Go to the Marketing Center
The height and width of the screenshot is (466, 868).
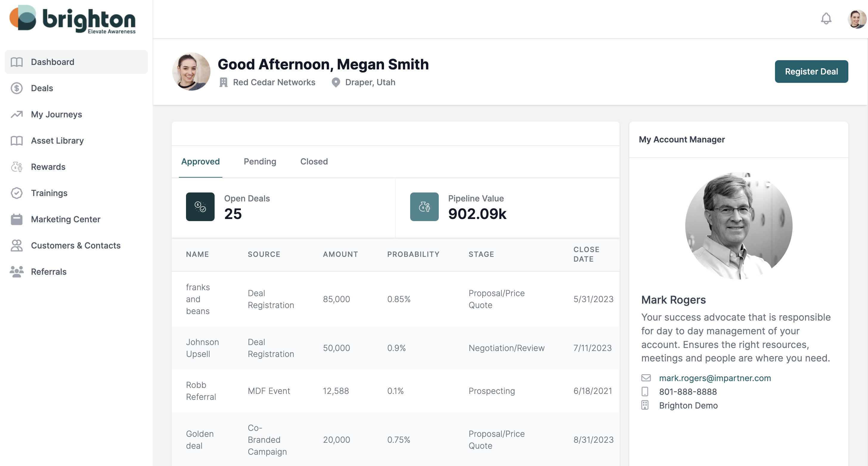point(65,219)
